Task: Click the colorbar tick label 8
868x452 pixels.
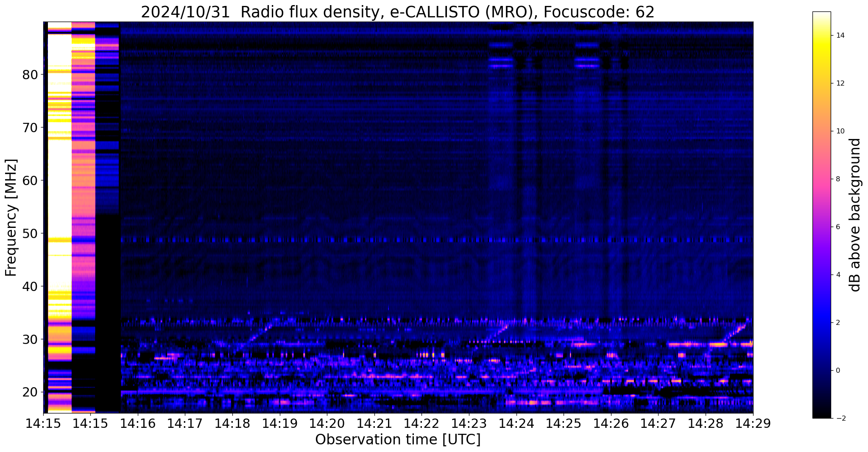Action: 837,179
